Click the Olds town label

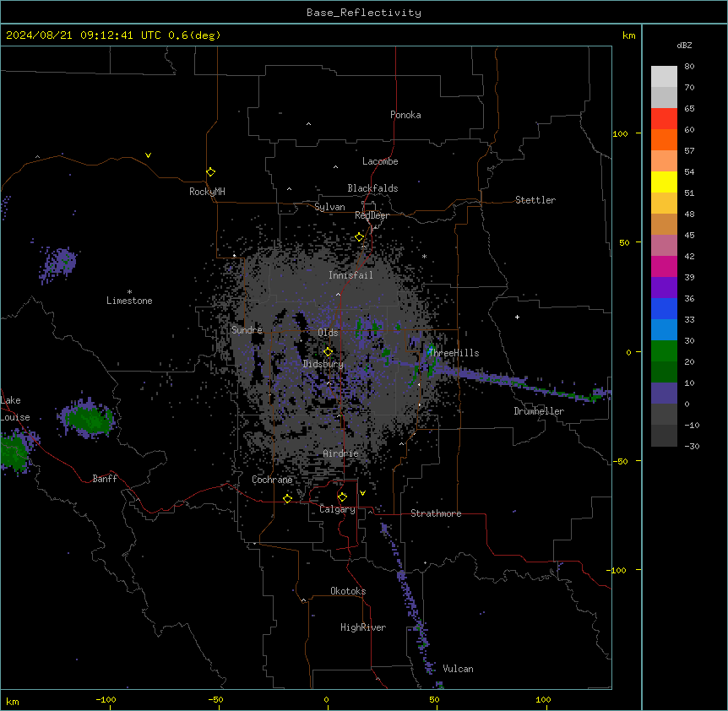(328, 333)
